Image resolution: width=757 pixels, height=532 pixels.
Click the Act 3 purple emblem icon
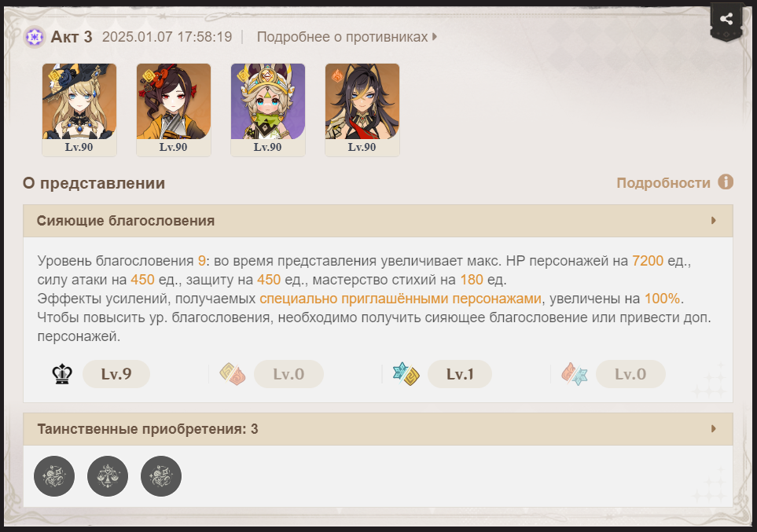pos(35,37)
